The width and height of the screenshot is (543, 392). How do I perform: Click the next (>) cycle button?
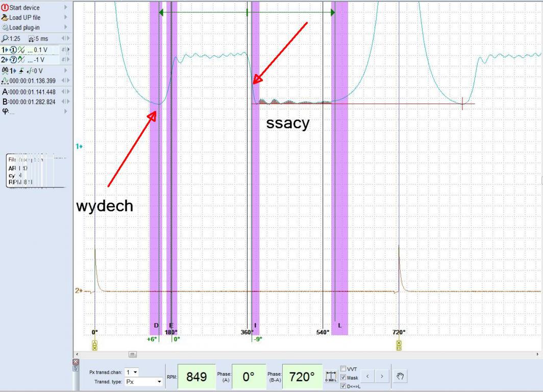point(382,376)
